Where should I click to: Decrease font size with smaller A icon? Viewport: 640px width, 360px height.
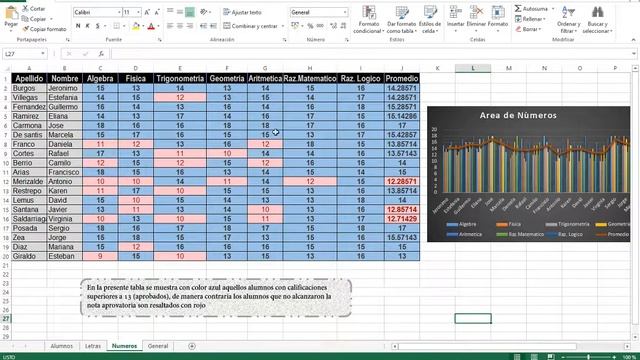157,13
